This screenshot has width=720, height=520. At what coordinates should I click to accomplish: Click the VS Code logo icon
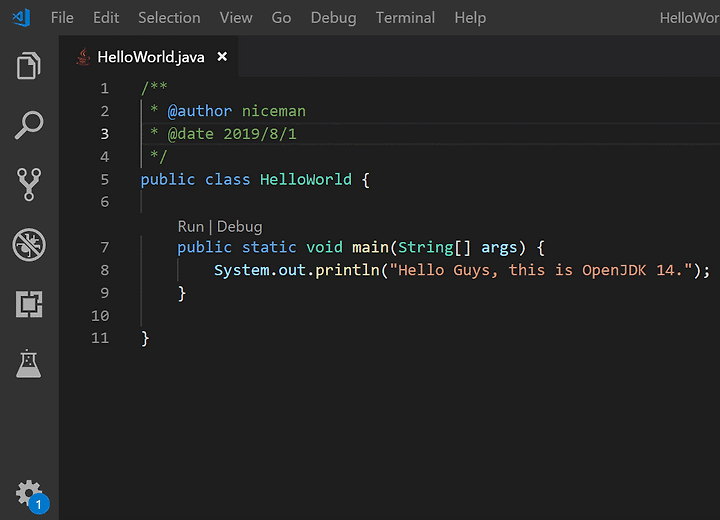click(21, 17)
